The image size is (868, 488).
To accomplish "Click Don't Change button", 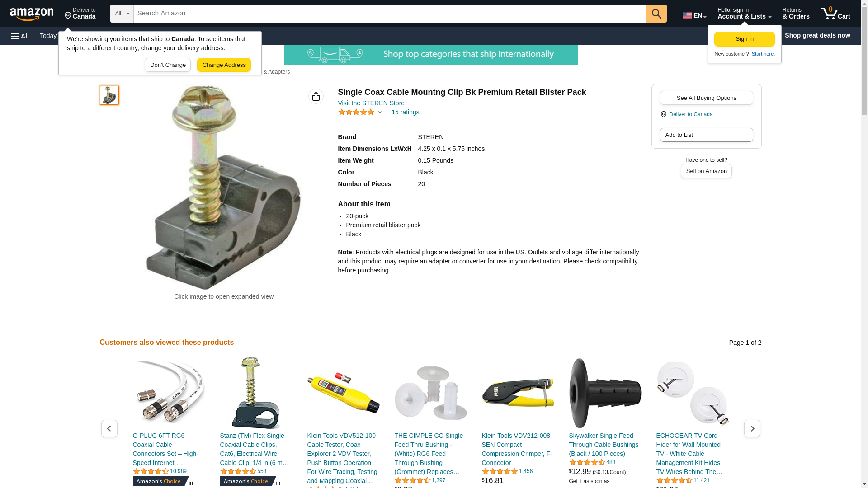I will 168,65.
